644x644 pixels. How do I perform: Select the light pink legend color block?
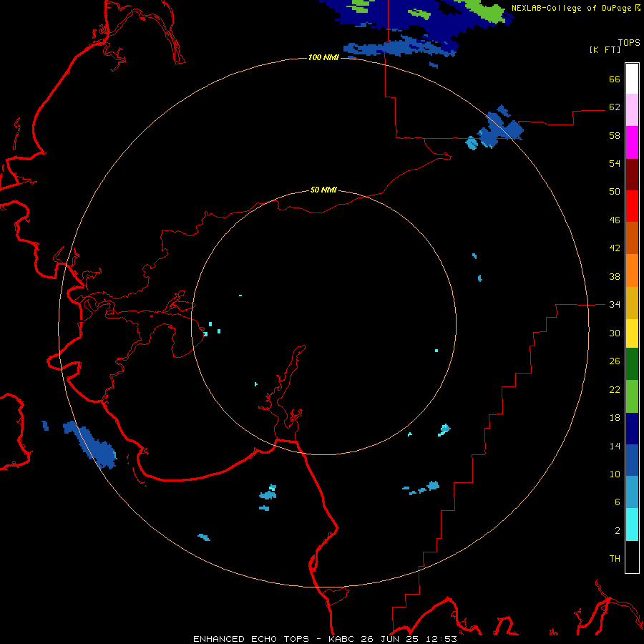click(632, 110)
